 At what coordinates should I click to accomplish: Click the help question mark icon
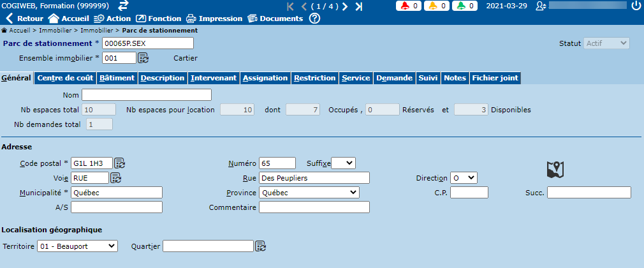[x=314, y=19]
